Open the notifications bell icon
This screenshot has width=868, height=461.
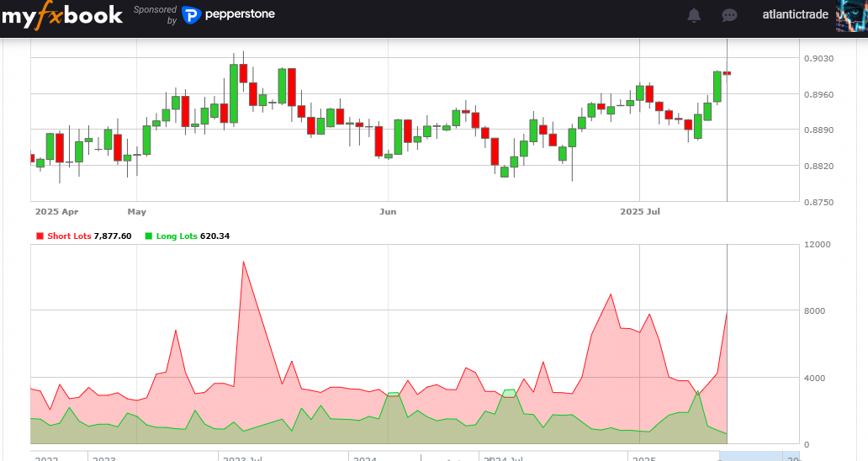[x=694, y=15]
